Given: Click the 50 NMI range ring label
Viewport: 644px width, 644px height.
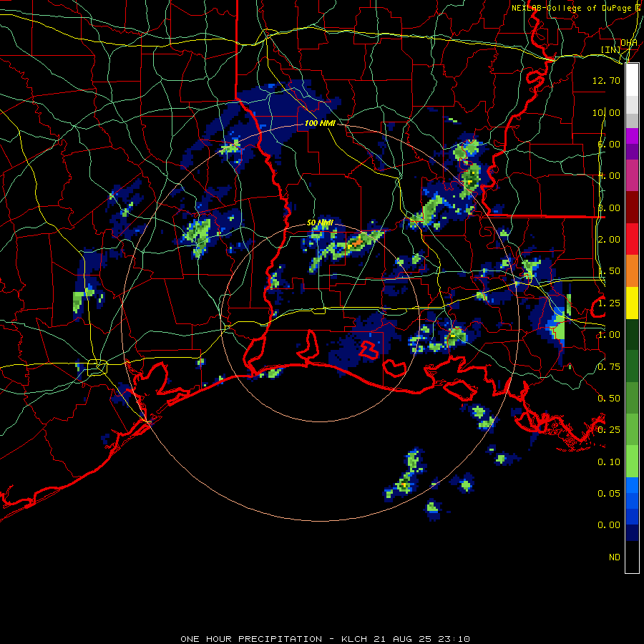Looking at the screenshot, I should click(x=320, y=223).
